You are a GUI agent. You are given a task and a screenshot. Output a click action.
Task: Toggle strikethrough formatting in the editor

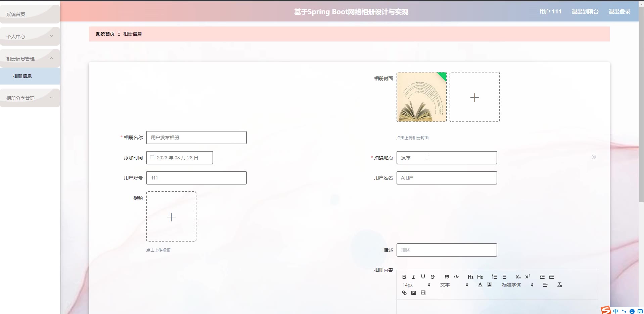point(432,277)
